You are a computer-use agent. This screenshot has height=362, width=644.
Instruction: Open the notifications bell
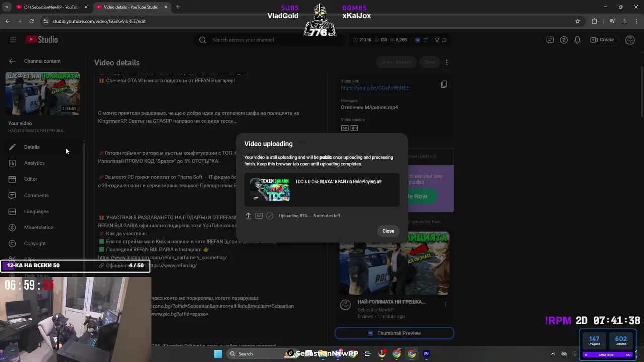578,40
